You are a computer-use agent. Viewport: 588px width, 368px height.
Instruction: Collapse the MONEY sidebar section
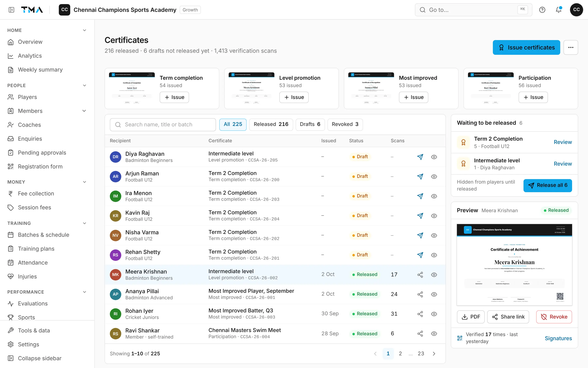[85, 182]
